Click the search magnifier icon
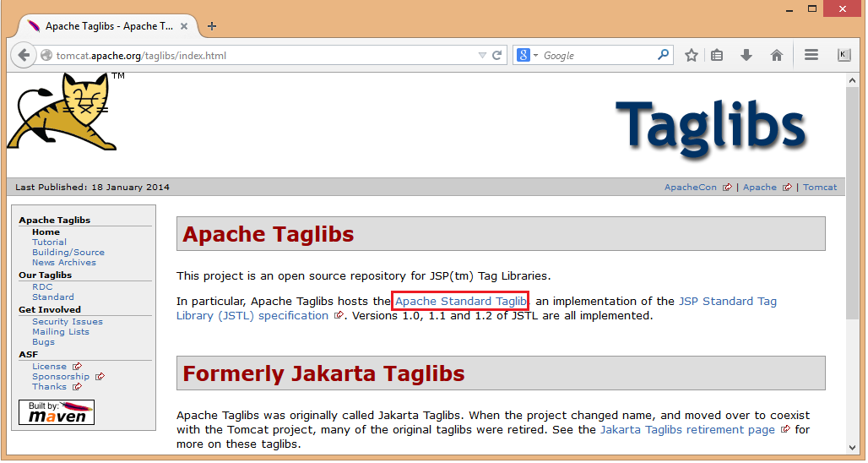The height and width of the screenshot is (463, 868). click(663, 55)
